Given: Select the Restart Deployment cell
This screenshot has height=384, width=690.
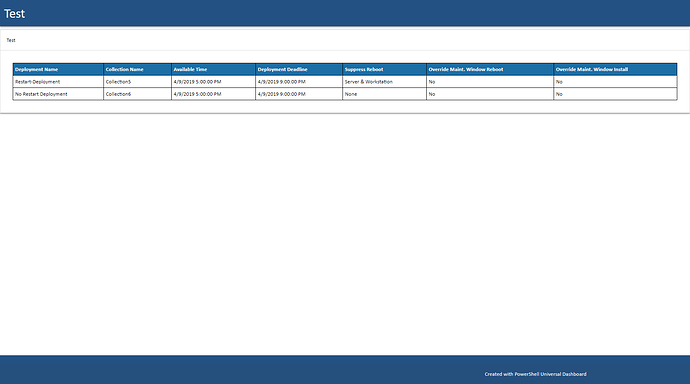Looking at the screenshot, I should pos(58,82).
